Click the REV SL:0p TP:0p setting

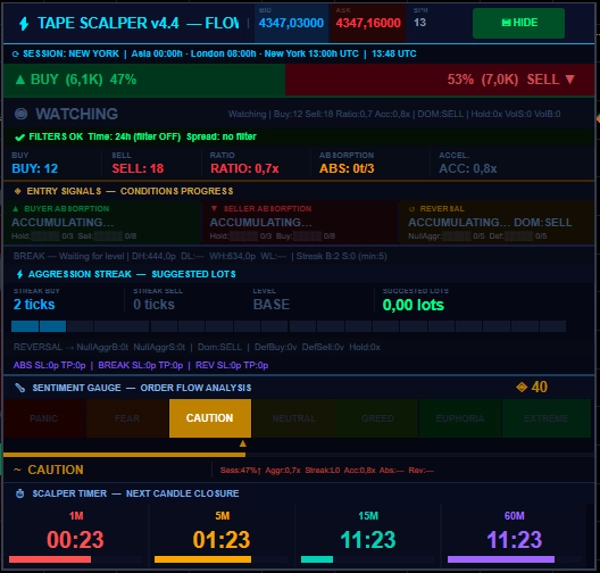[x=232, y=365]
